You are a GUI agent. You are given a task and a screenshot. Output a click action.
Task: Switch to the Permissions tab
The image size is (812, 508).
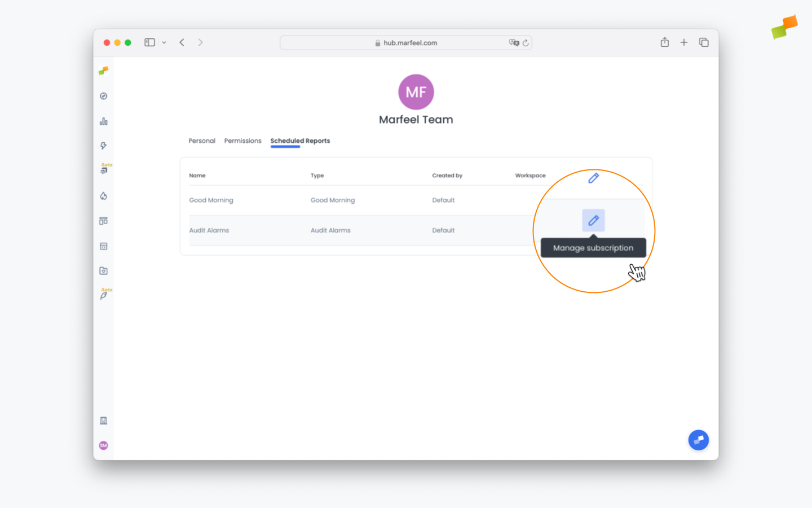click(x=242, y=141)
